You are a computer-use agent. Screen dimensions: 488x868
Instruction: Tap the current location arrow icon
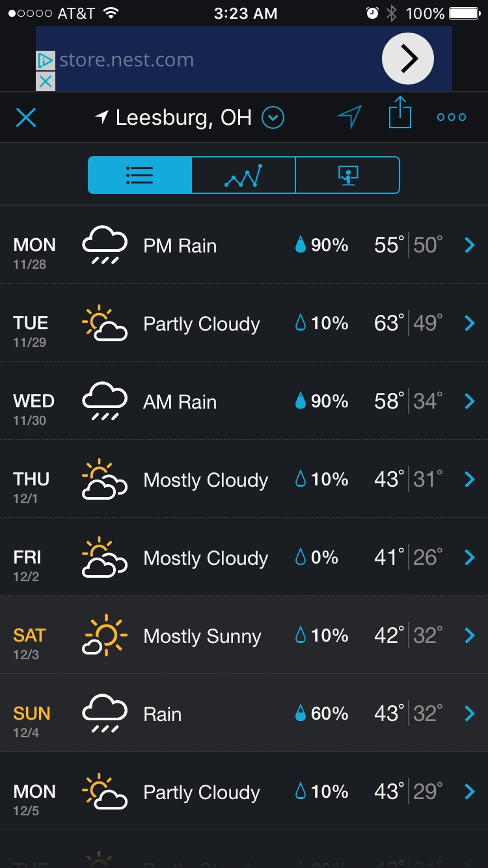coord(349,117)
